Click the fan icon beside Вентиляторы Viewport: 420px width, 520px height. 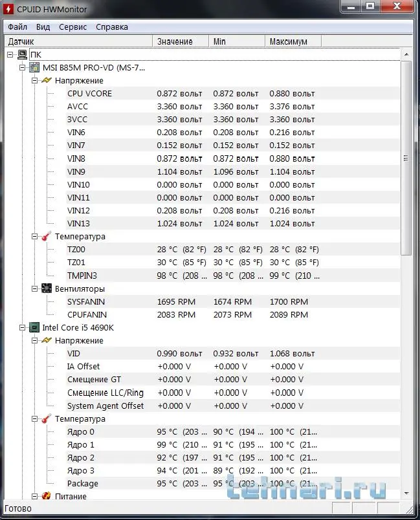(47, 288)
